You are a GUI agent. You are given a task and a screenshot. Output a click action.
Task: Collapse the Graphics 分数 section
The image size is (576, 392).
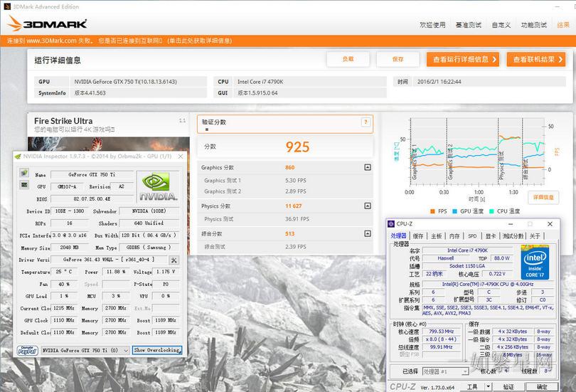(x=368, y=167)
